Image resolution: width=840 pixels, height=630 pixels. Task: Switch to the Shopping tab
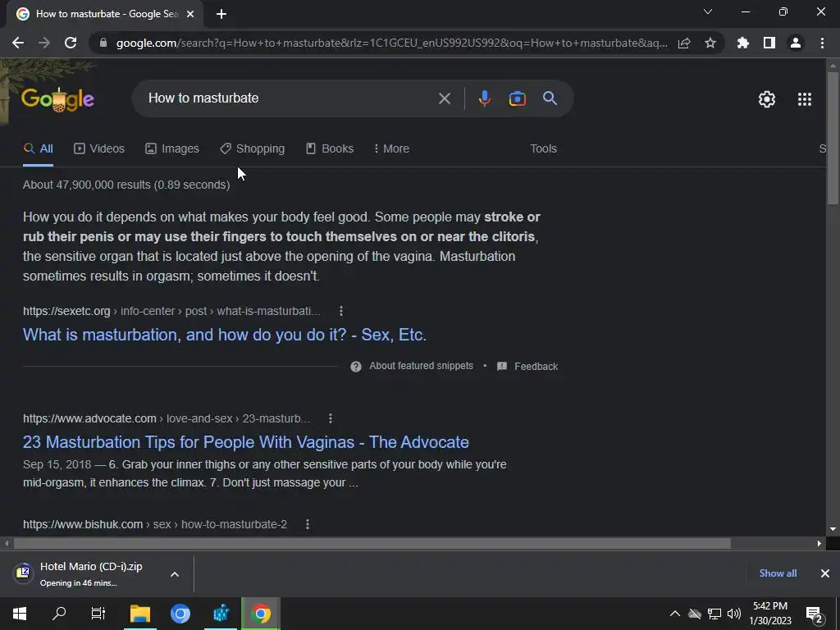coord(253,149)
